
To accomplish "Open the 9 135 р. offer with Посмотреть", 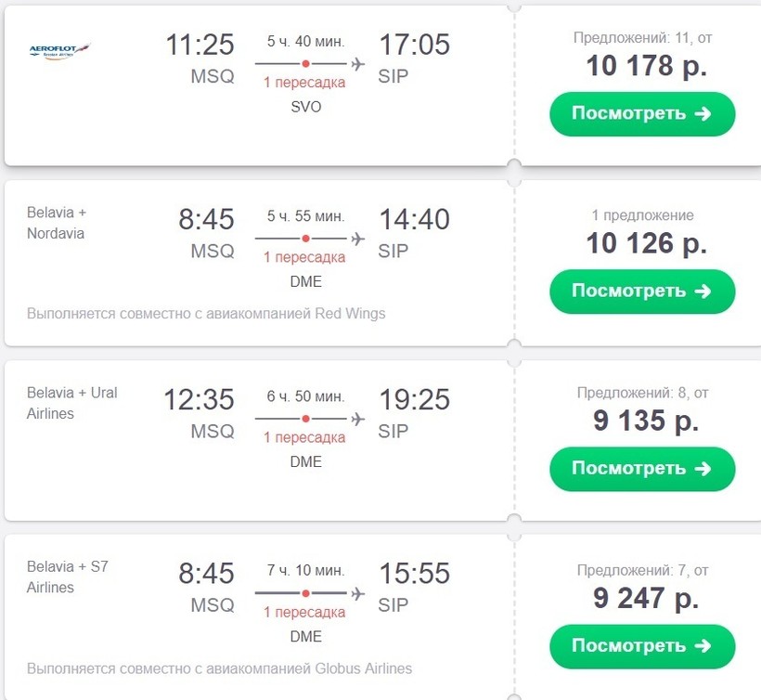I will [642, 469].
